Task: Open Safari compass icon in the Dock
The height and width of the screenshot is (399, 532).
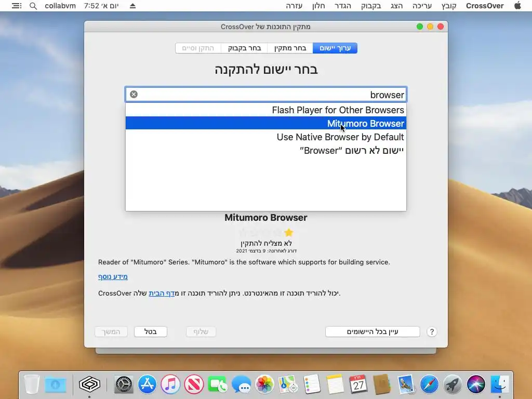Action: coord(429,384)
